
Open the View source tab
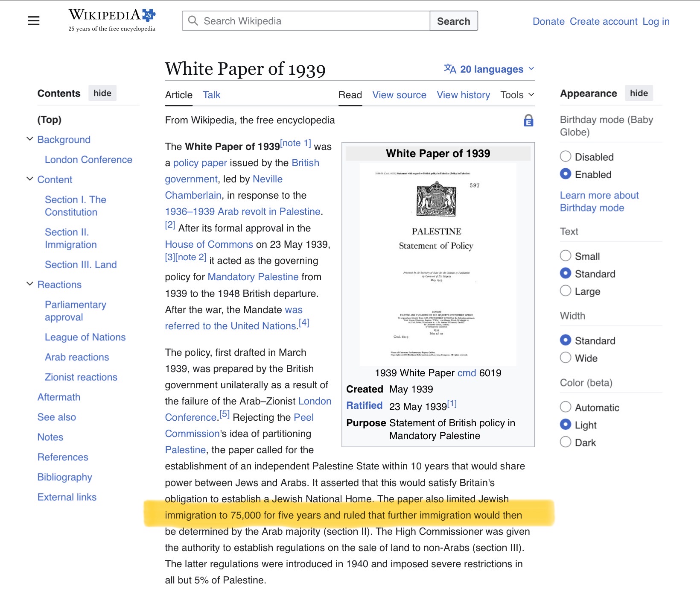pyautogui.click(x=399, y=95)
